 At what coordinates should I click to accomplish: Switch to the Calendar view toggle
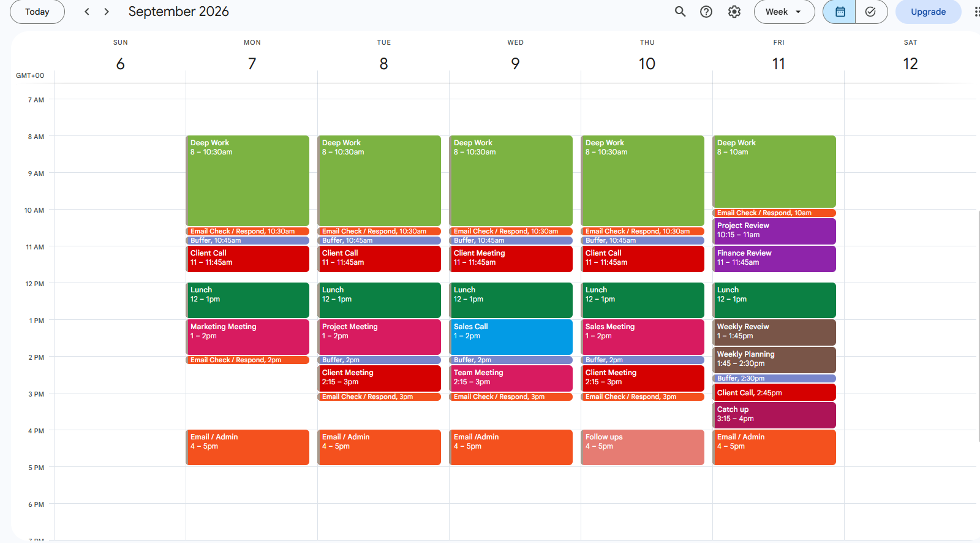coord(839,12)
